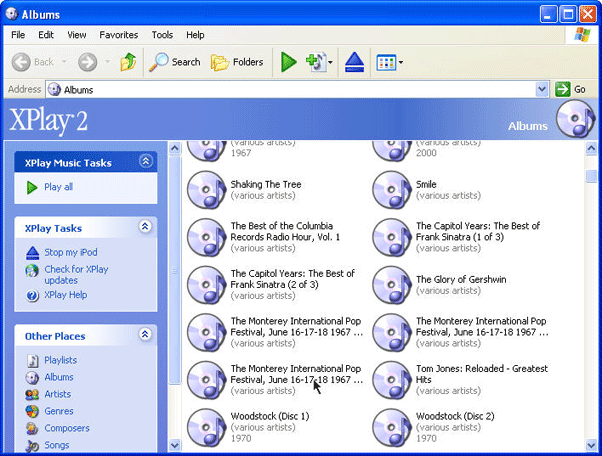
Task: Go to Artists in Other Places
Action: pyautogui.click(x=58, y=394)
